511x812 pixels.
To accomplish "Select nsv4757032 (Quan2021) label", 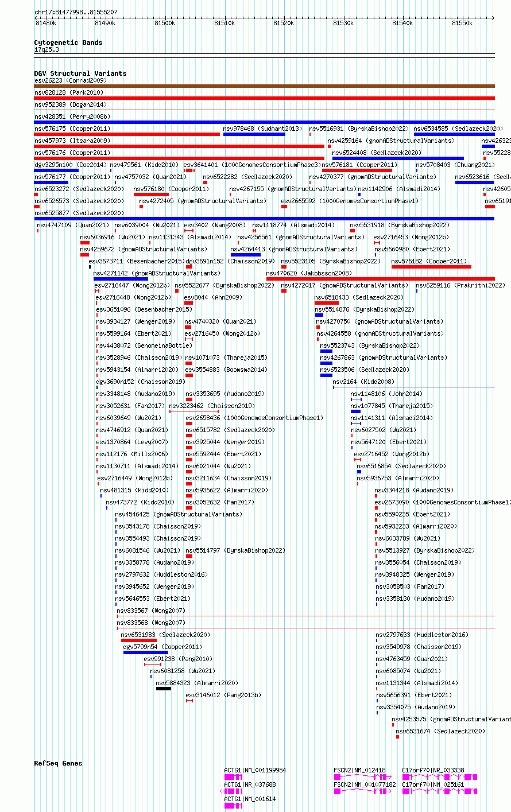I will (x=150, y=177).
